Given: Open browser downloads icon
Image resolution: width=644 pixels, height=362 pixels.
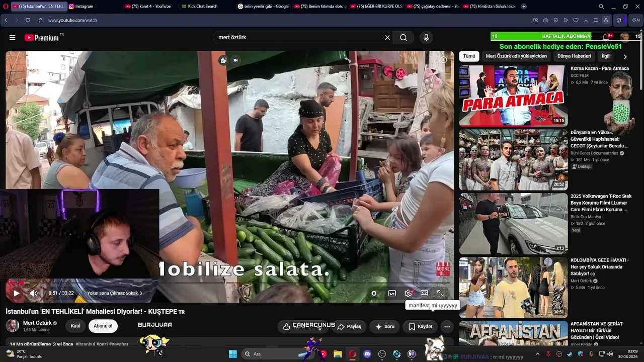Looking at the screenshot, I should (x=586, y=20).
